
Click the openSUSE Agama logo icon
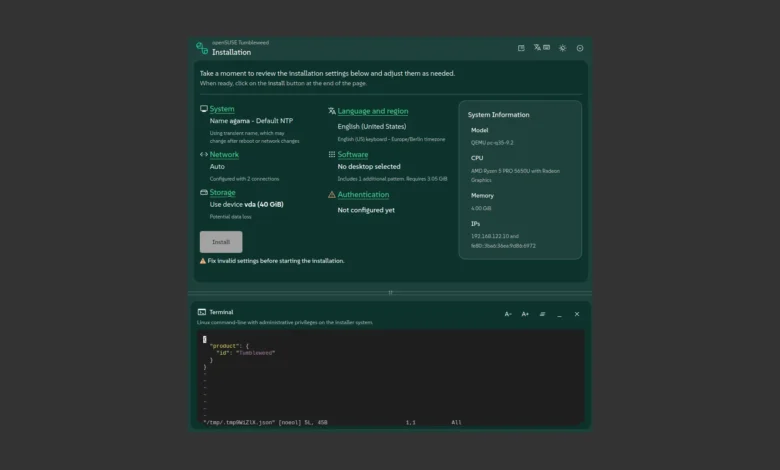[201, 48]
